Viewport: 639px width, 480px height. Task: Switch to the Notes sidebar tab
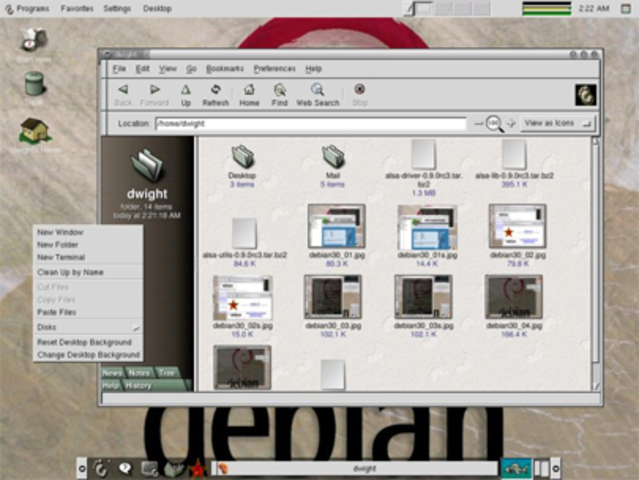tap(139, 373)
